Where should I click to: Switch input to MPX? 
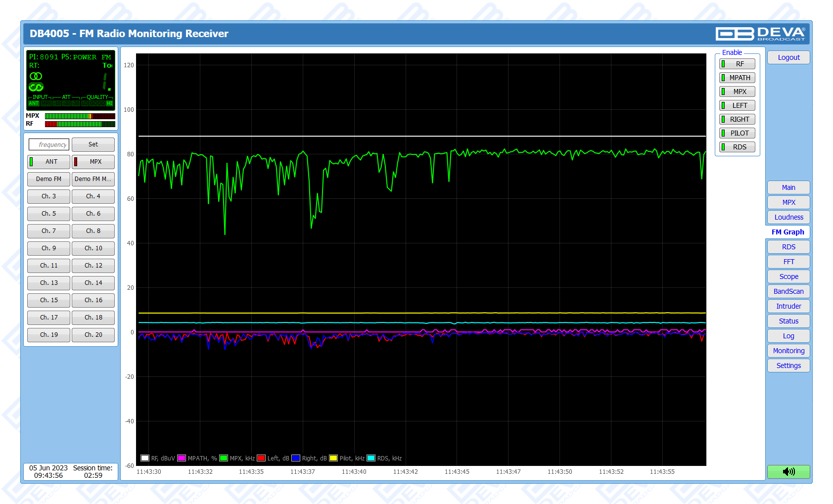pyautogui.click(x=93, y=162)
